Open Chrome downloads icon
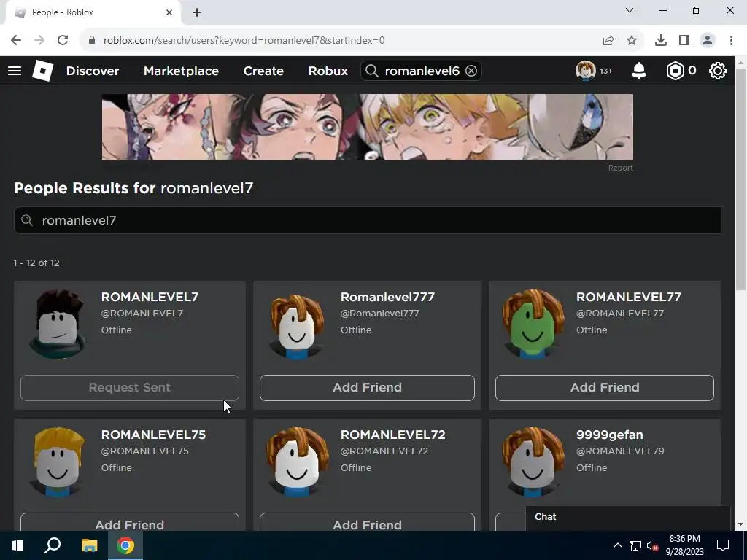 point(661,41)
